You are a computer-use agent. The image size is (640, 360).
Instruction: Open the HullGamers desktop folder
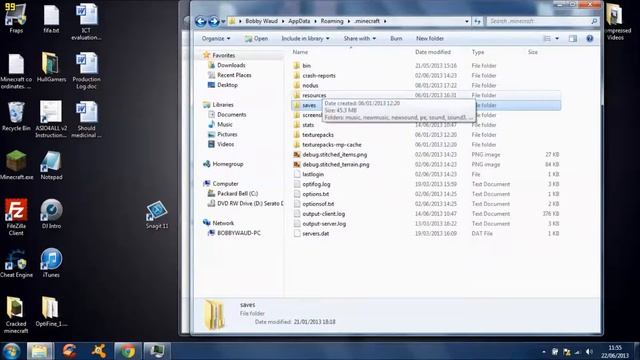[51, 67]
